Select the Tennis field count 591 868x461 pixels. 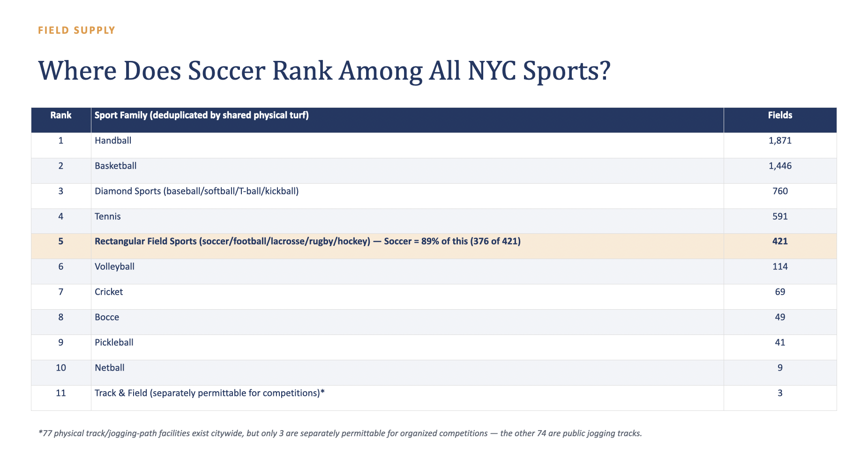point(780,216)
